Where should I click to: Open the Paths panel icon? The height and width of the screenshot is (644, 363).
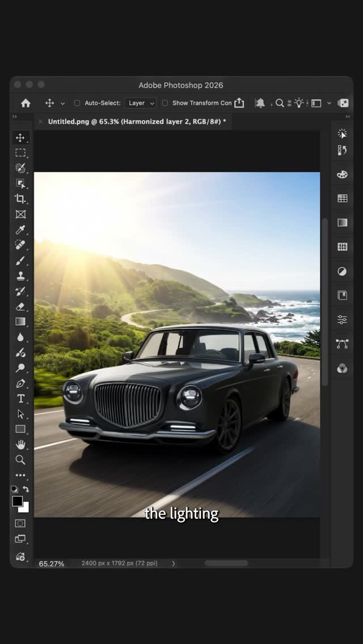coord(342,344)
